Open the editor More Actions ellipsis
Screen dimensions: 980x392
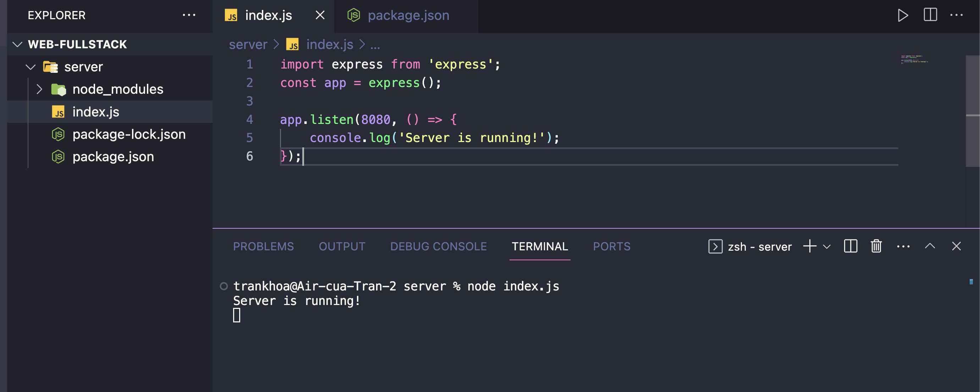coord(956,16)
